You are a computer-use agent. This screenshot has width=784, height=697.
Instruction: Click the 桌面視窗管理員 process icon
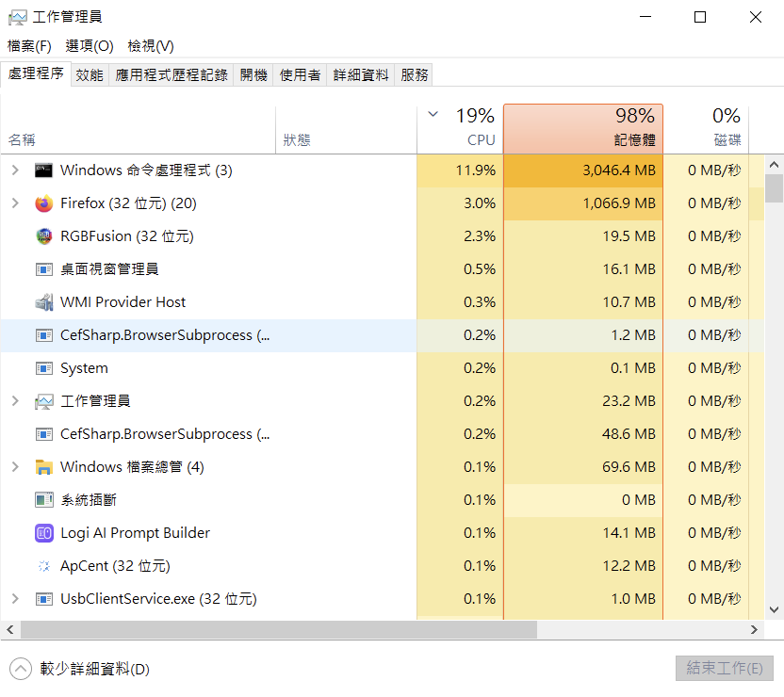point(43,269)
